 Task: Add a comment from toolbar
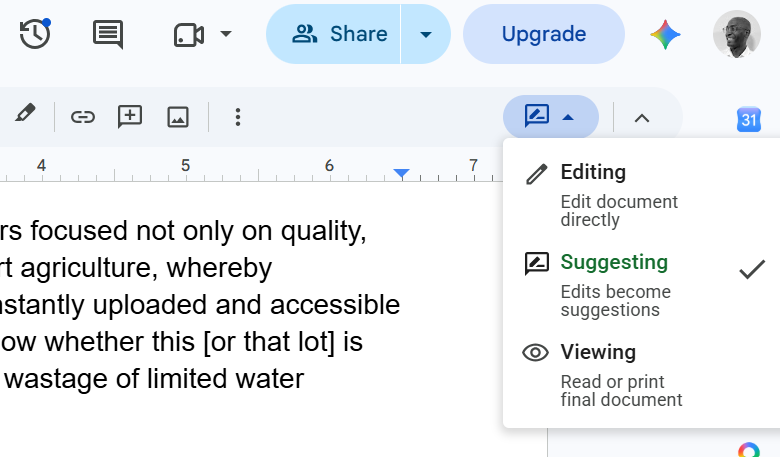tap(130, 117)
